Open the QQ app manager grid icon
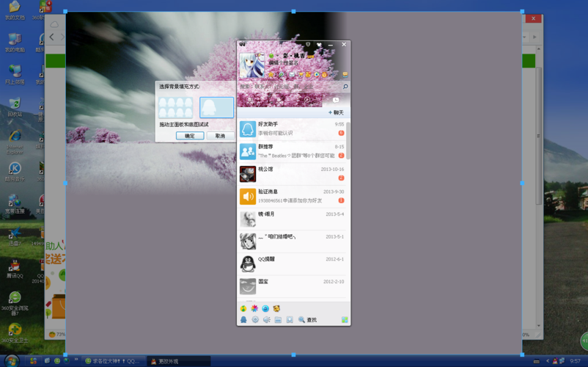This screenshot has width=588, height=367. [x=345, y=320]
